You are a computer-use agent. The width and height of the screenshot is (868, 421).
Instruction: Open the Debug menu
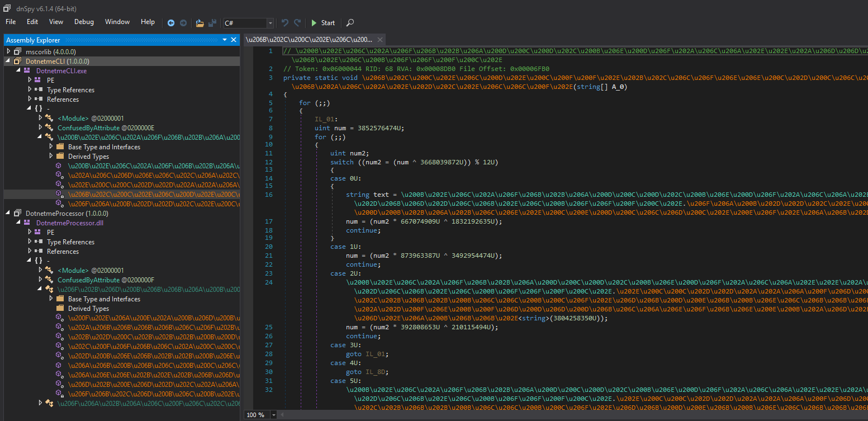[x=84, y=22]
